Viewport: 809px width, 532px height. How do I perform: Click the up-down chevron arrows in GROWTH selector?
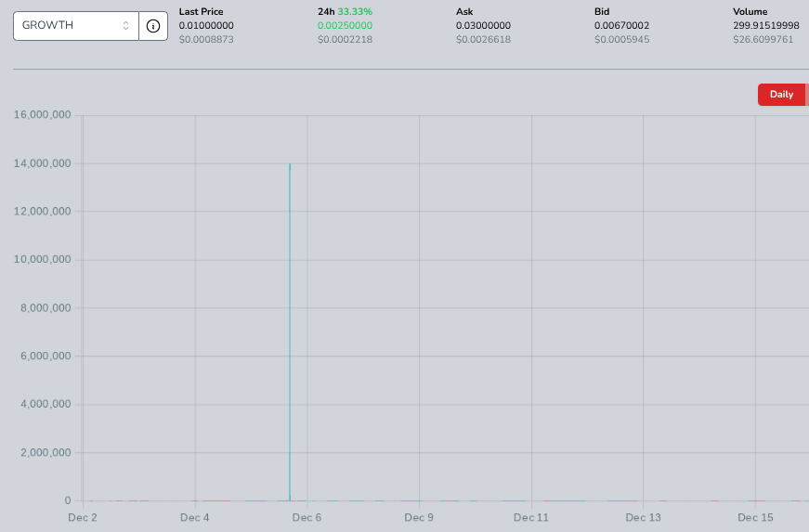click(x=126, y=26)
